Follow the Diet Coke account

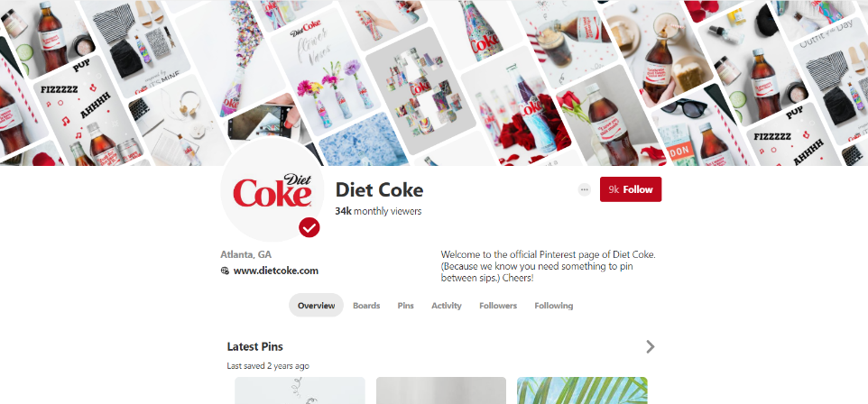(x=631, y=189)
